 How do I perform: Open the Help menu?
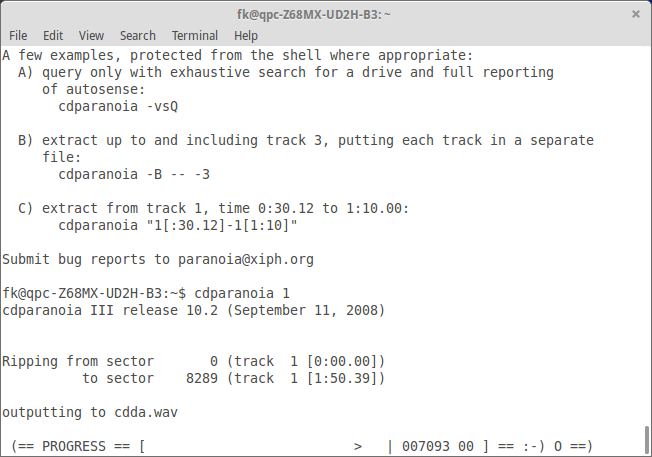point(246,36)
